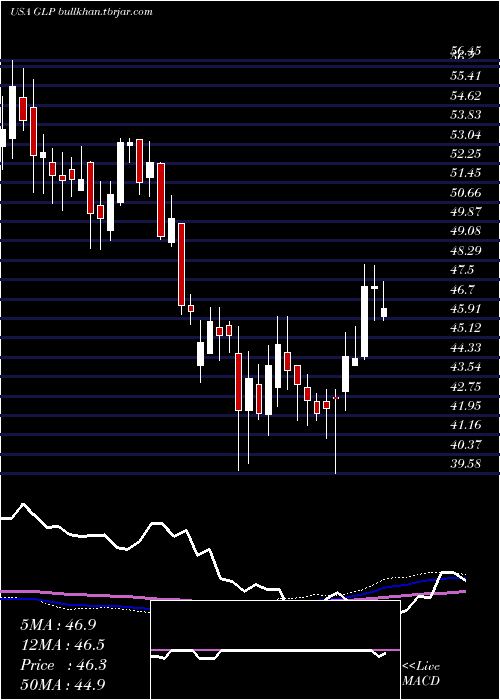Click the long red candle falling to 45.91
This screenshot has width=500, height=700.
[181, 264]
